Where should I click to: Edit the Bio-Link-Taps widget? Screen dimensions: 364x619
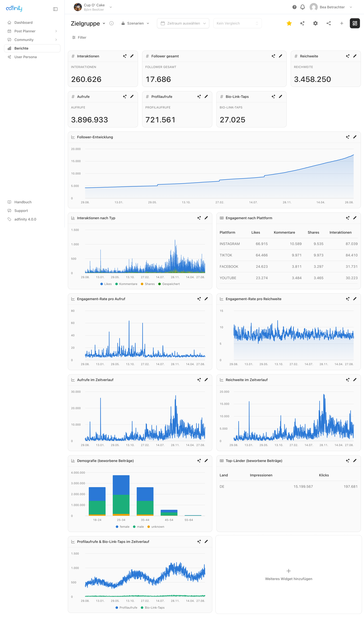(280, 97)
